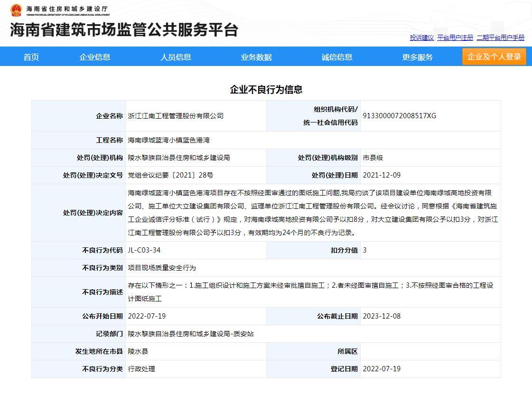Click the 处罚(处理)机构级别 label
Viewport: 532px width, 395px height.
tap(328, 158)
